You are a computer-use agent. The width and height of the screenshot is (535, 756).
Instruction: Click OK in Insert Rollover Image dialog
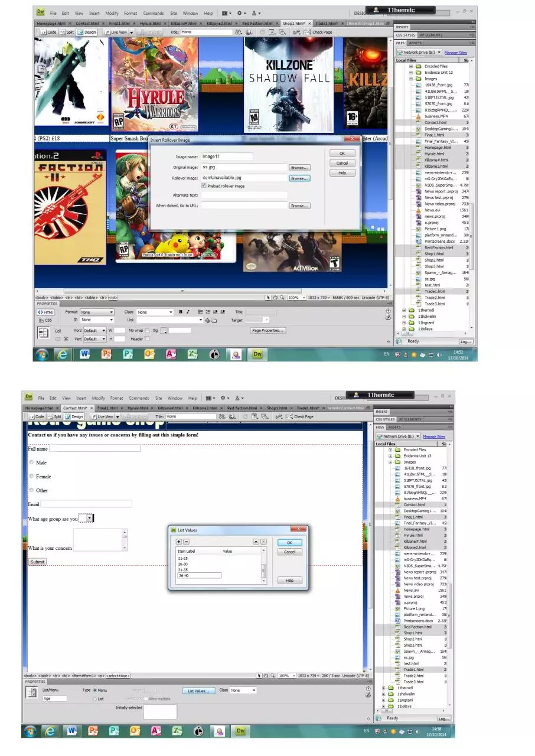coord(342,154)
